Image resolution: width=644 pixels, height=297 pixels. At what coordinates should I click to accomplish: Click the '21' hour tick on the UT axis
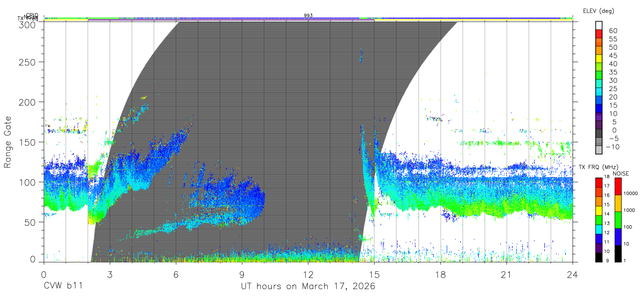coord(506,274)
